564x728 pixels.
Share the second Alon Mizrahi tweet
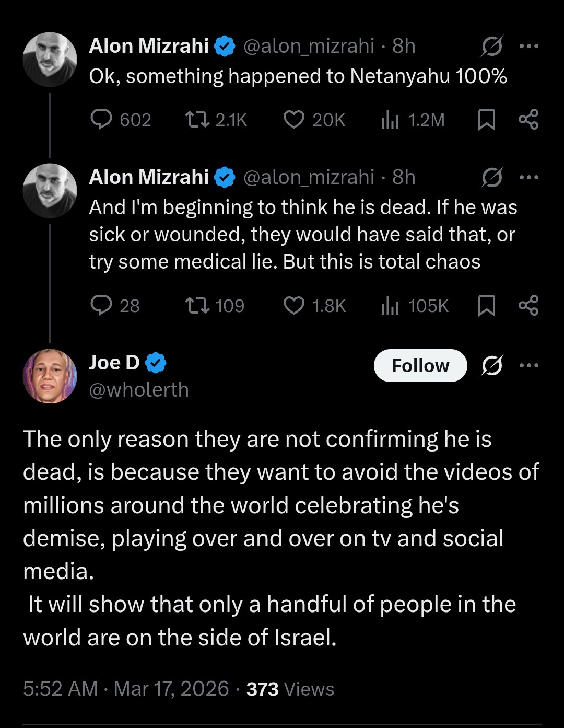528,305
